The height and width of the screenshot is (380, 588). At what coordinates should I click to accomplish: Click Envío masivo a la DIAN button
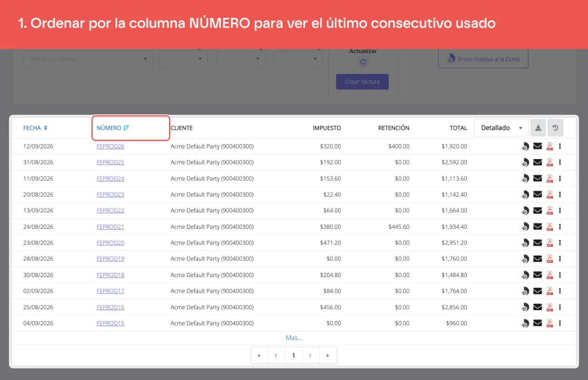click(483, 59)
